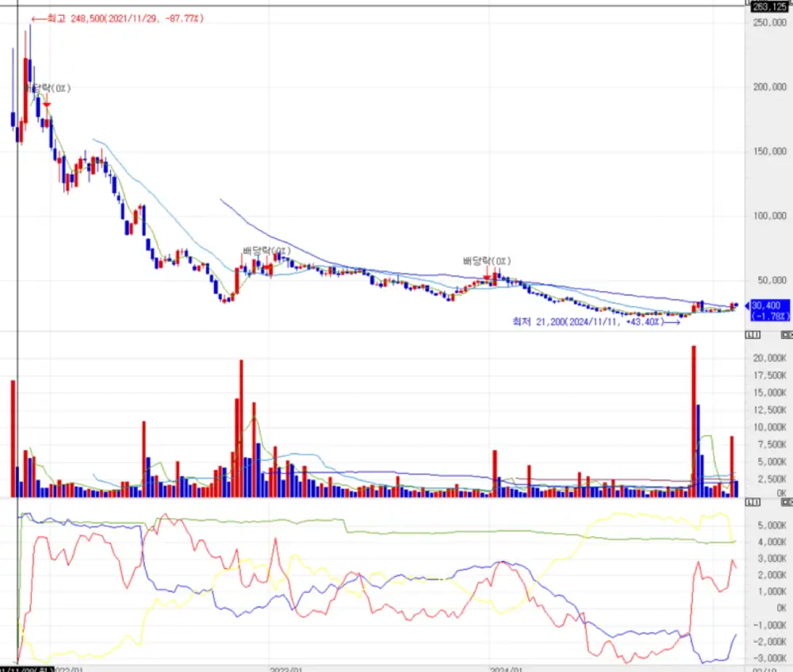Click the 50,000 price axis value

772,280
